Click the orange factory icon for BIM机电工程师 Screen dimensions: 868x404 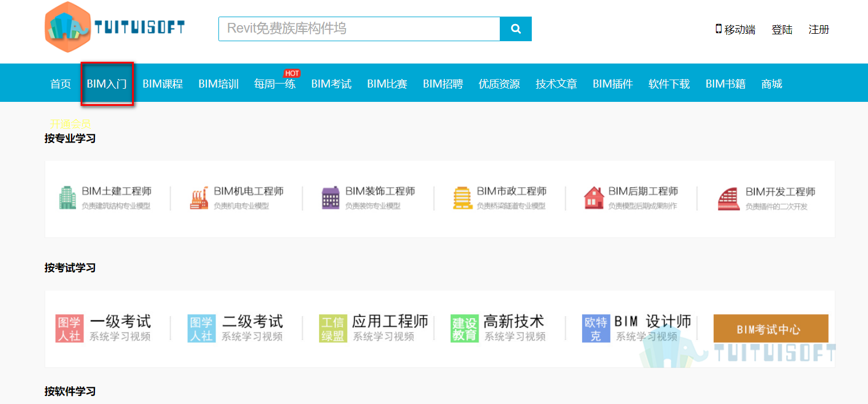199,198
